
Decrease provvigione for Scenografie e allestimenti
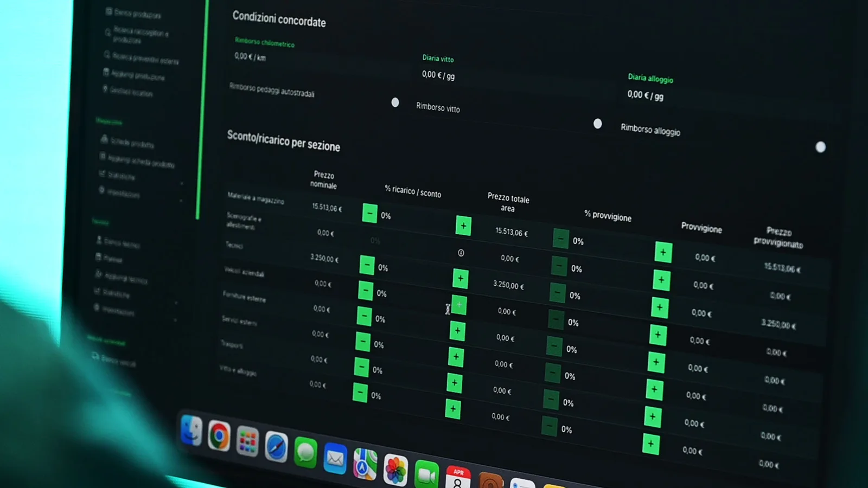[x=559, y=266]
